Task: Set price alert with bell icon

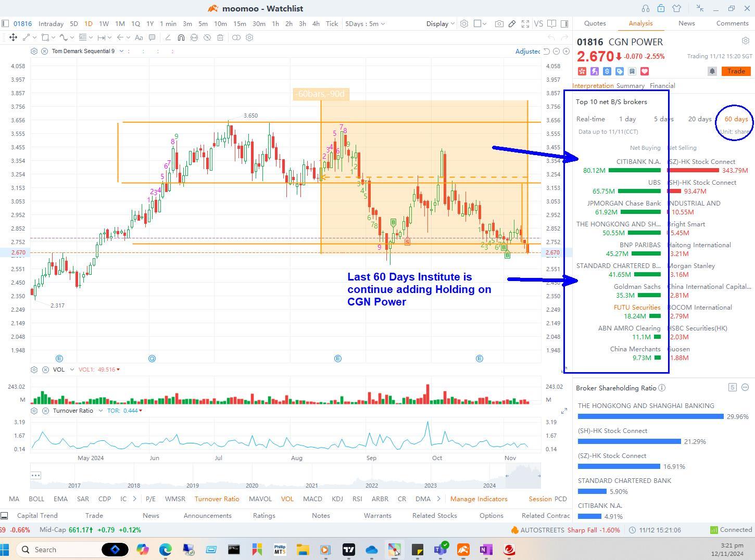Action: coord(712,71)
